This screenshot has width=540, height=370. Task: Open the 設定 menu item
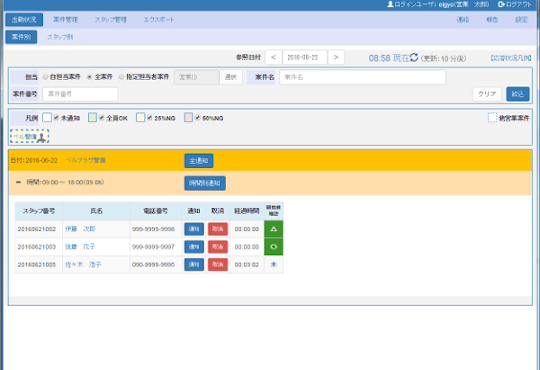pos(521,20)
